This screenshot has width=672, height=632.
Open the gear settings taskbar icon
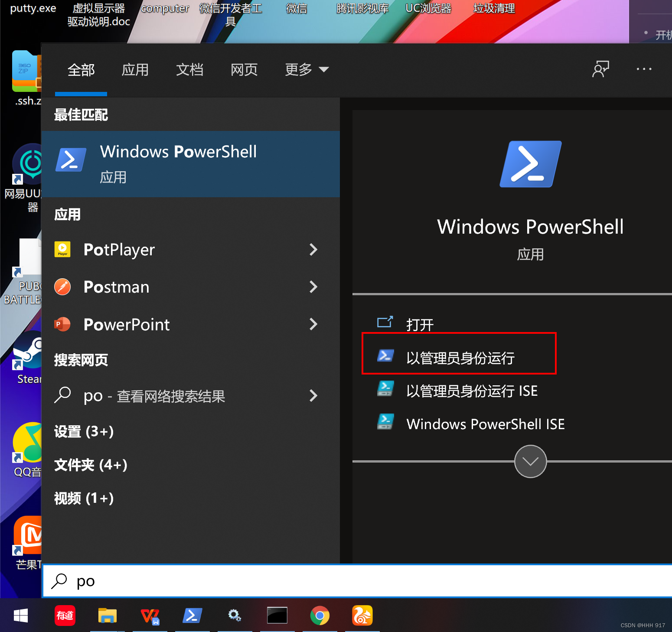tap(235, 616)
